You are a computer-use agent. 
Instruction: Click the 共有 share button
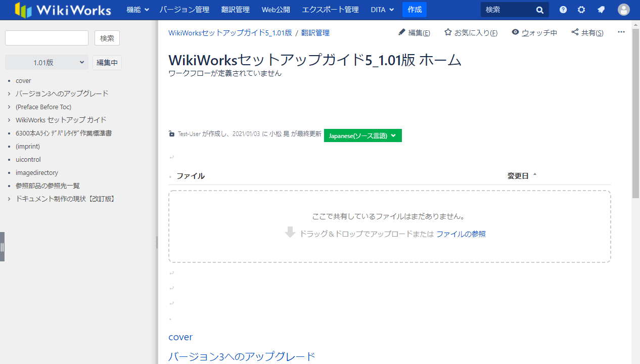tap(587, 33)
